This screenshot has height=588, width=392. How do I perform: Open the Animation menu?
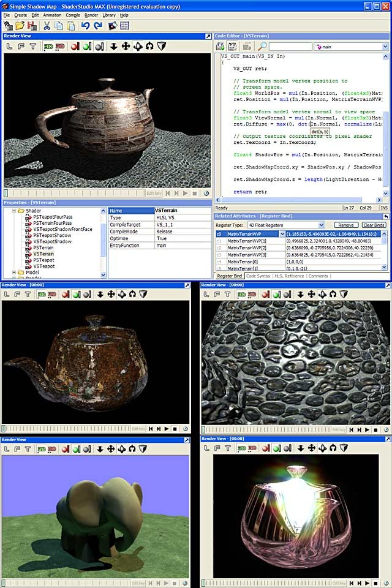(52, 15)
